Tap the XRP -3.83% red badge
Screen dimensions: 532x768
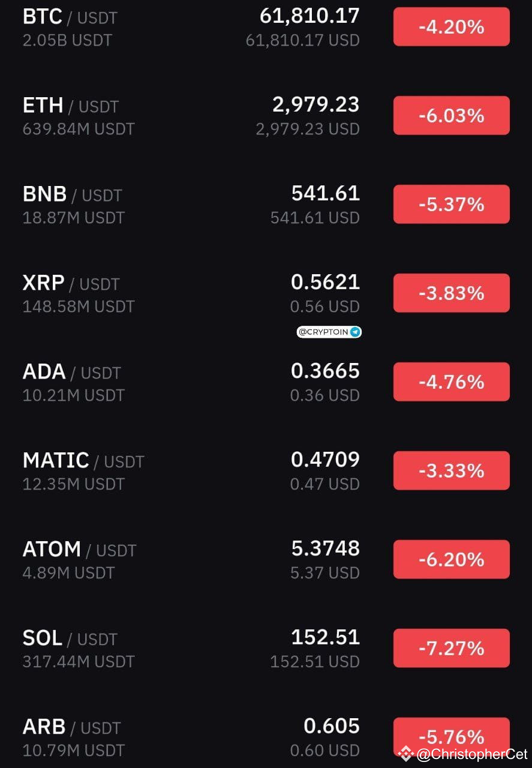pos(451,293)
